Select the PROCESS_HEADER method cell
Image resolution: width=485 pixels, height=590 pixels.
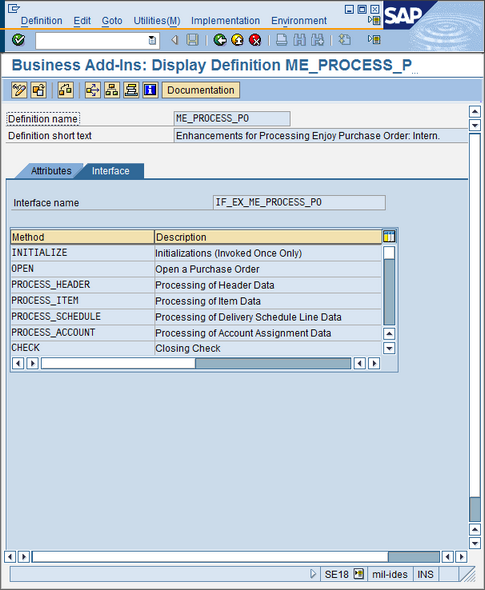coord(82,285)
